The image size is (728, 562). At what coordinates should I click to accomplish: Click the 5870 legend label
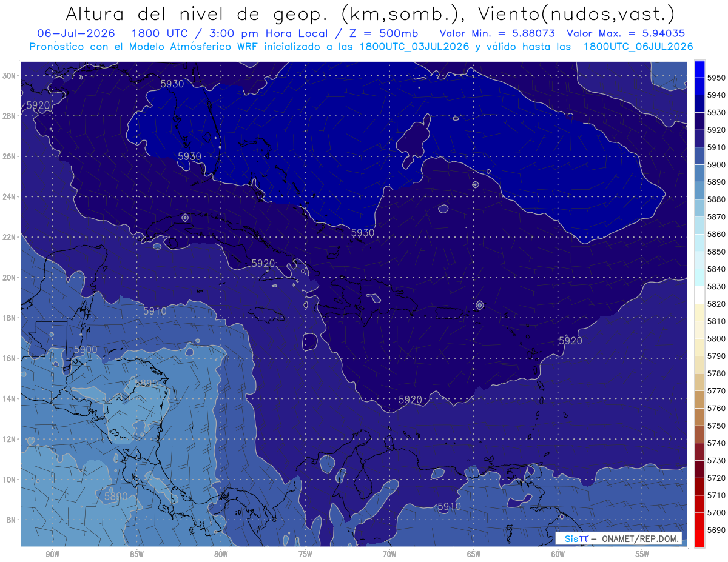point(716,217)
